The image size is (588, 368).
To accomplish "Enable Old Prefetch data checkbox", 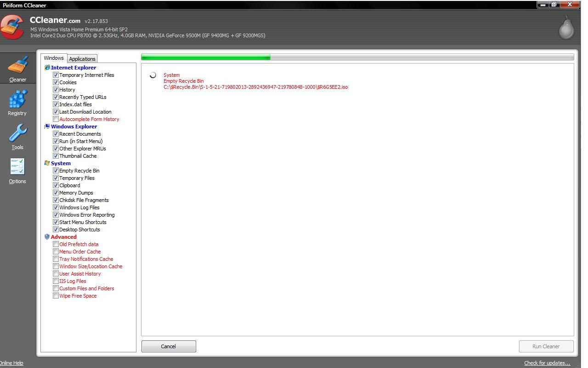I will point(56,244).
